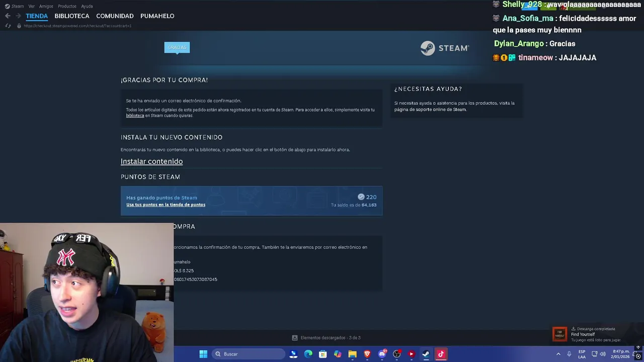Click the ¡GRACIAS POR TU COMPRA! heading
Screen dimensions: 644x362
coord(164,80)
